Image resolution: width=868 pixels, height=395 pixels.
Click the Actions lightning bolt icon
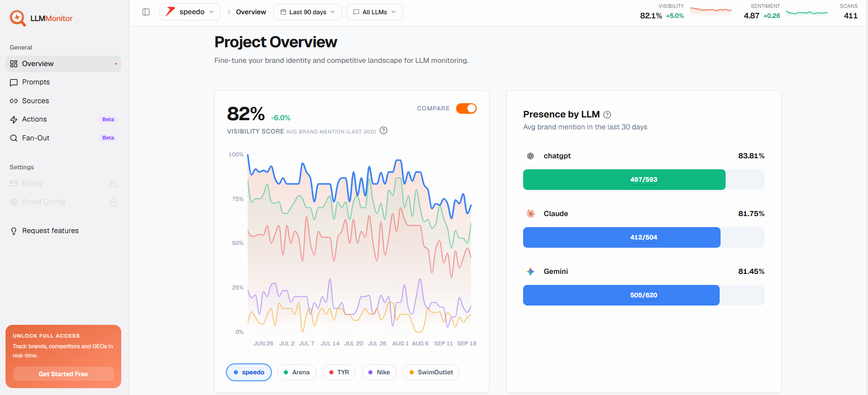pyautogui.click(x=14, y=119)
